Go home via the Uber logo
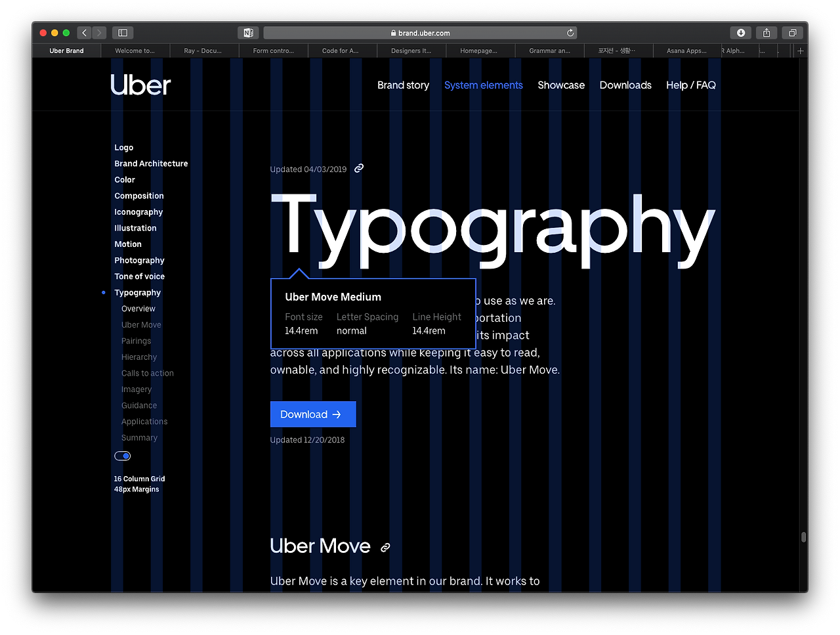Screen dimensions: 840x635 tap(140, 85)
